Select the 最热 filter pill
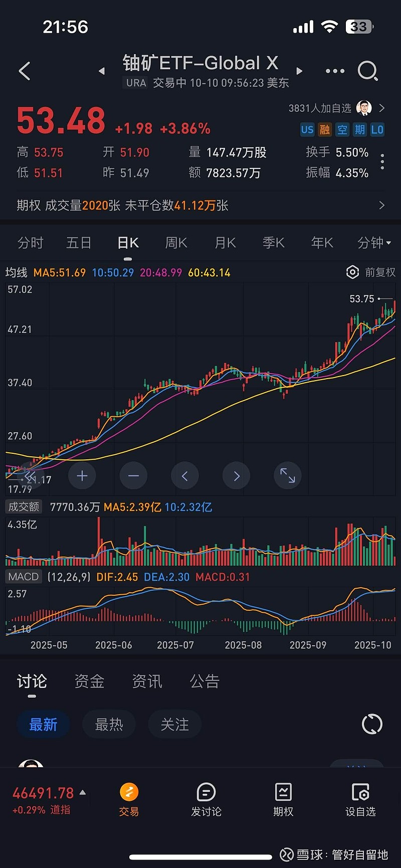The image size is (401, 868). tap(109, 724)
